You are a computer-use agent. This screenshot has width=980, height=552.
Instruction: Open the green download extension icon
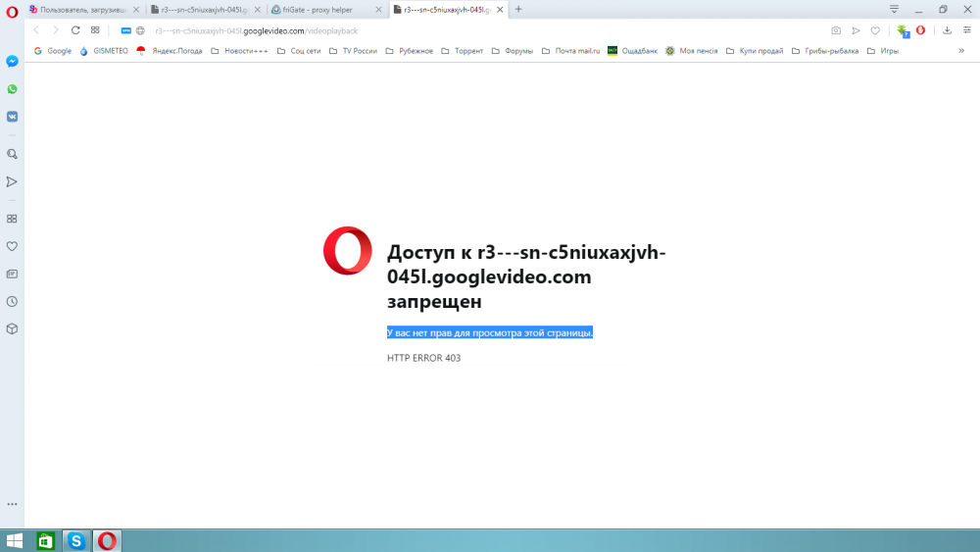tap(903, 30)
